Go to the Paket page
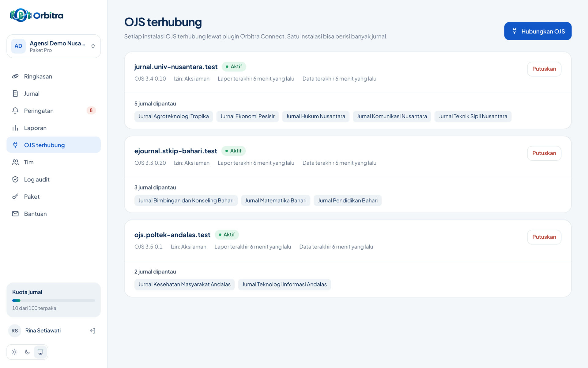 pyautogui.click(x=54, y=197)
